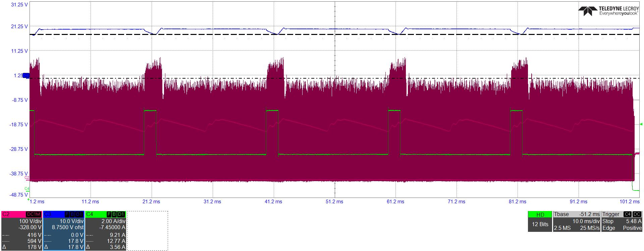
Task: Open the C2 channel descriptor header
Action: click(21, 214)
